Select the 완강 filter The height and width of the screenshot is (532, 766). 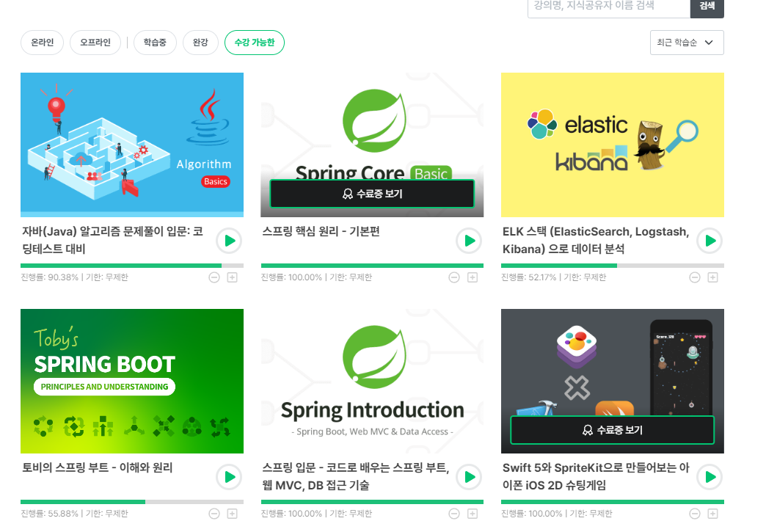pos(200,43)
